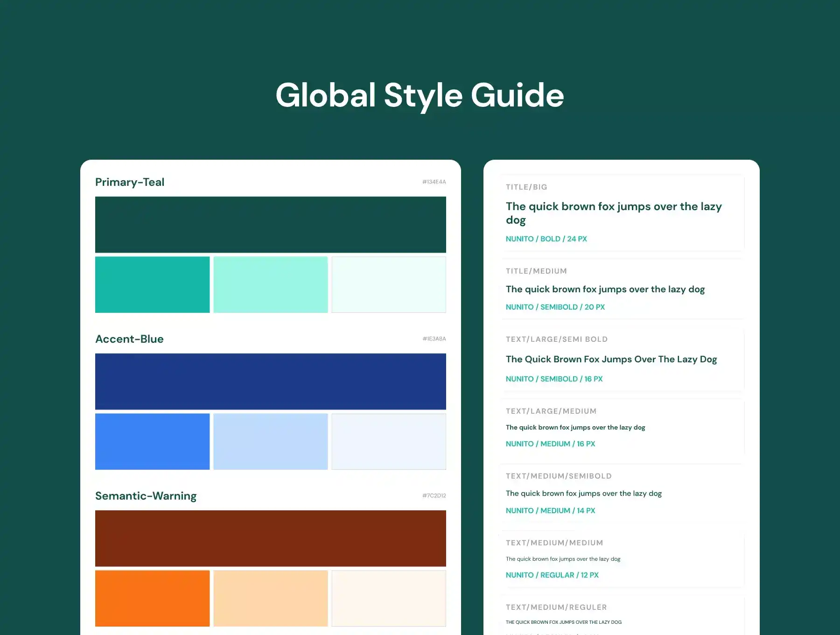Select the bright blue Accent-Blue swatch

[152, 441]
